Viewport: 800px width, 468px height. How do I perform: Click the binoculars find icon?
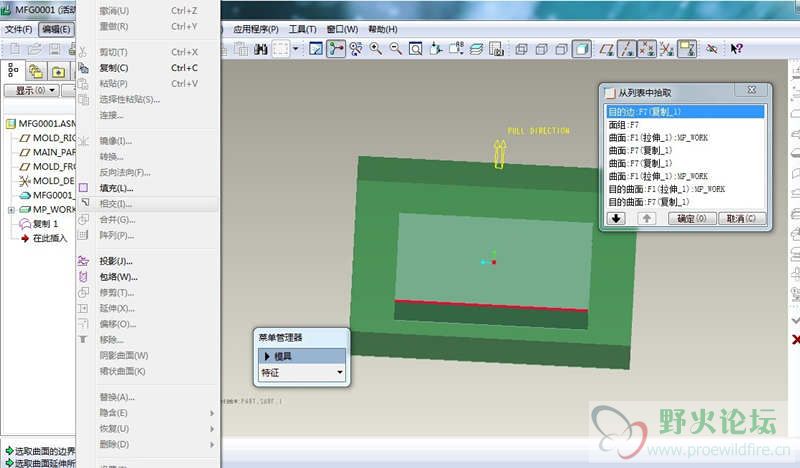261,48
